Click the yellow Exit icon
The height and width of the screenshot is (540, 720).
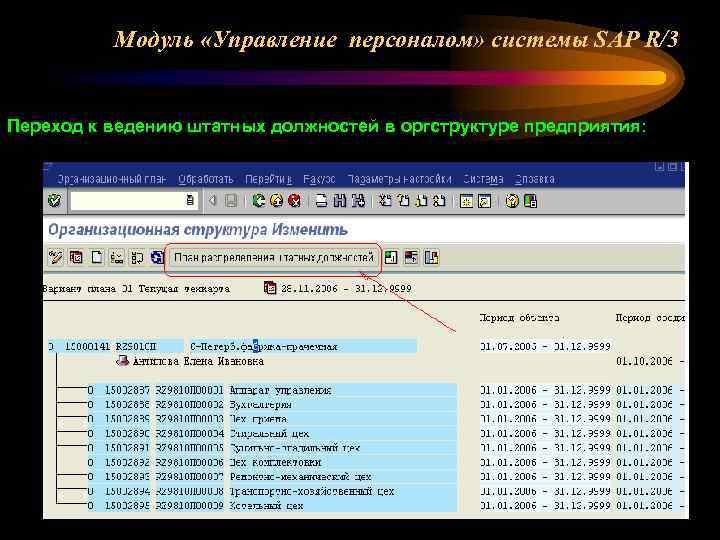(x=276, y=201)
